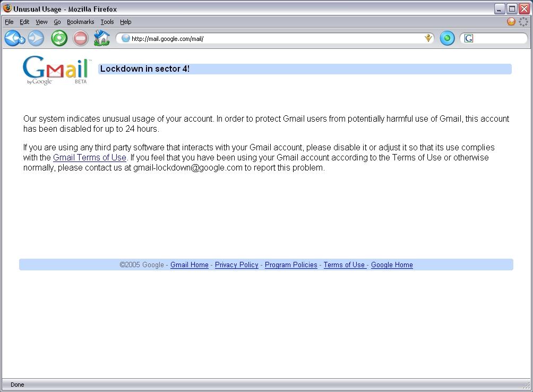This screenshot has height=392, width=533.
Task: Open the Google Home footer link
Action: [392, 265]
